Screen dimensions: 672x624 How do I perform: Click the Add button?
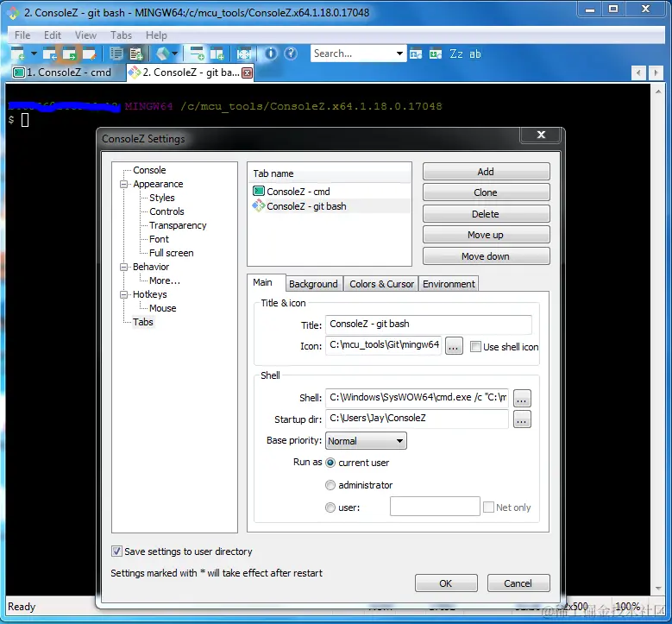486,172
